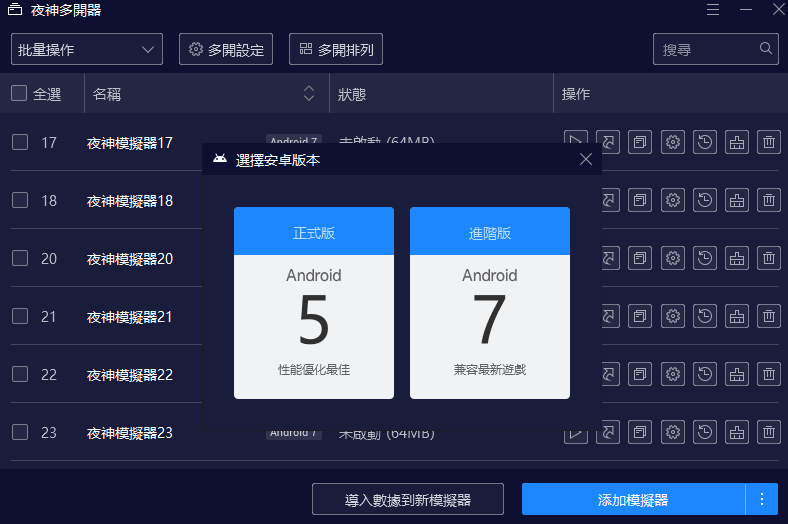Open settings gear for 夜神模擬器23

click(672, 432)
